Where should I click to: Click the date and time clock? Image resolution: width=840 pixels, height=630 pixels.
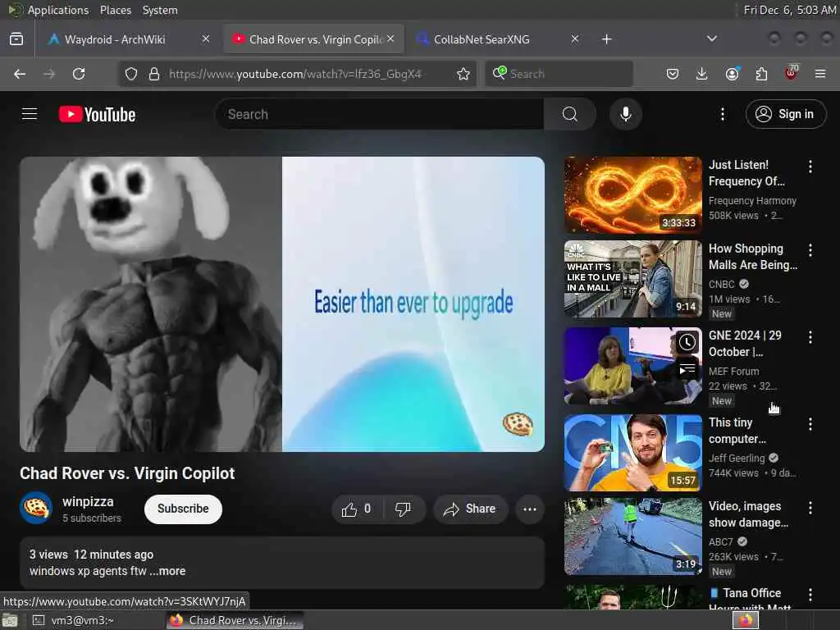789,10
